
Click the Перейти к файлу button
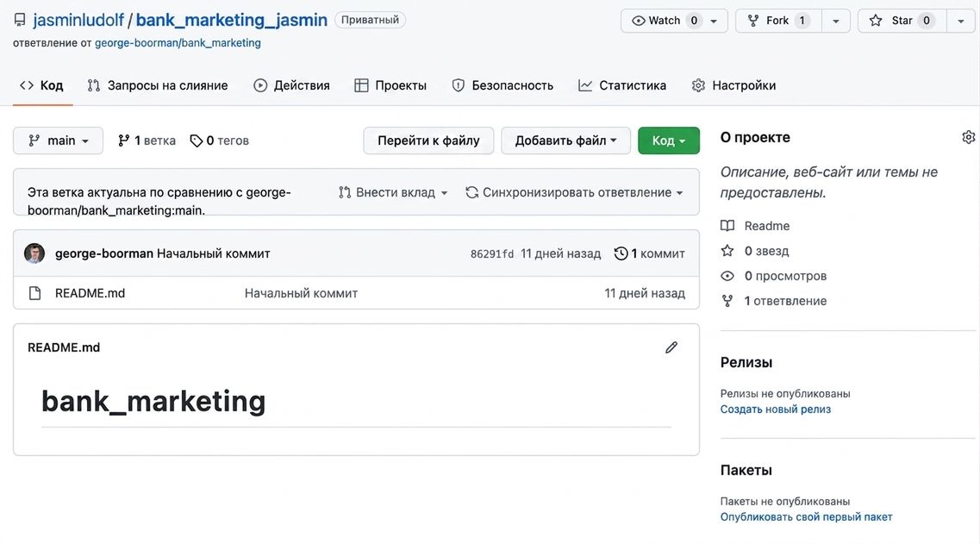click(x=428, y=141)
